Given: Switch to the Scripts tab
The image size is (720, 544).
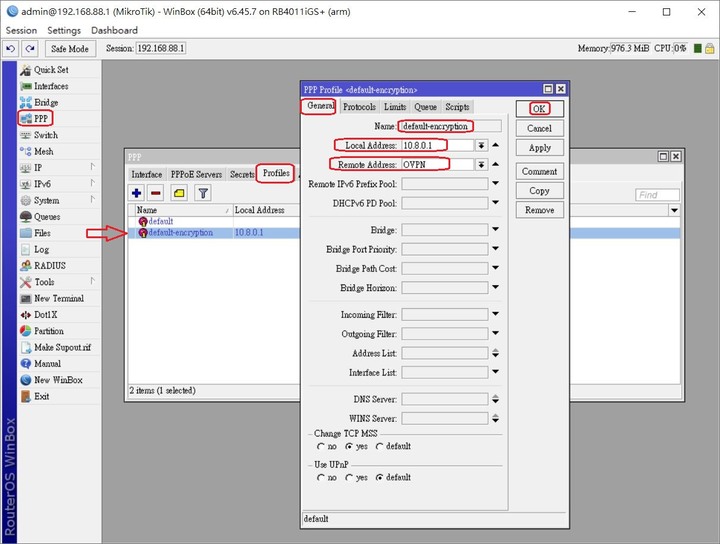Looking at the screenshot, I should pyautogui.click(x=457, y=107).
